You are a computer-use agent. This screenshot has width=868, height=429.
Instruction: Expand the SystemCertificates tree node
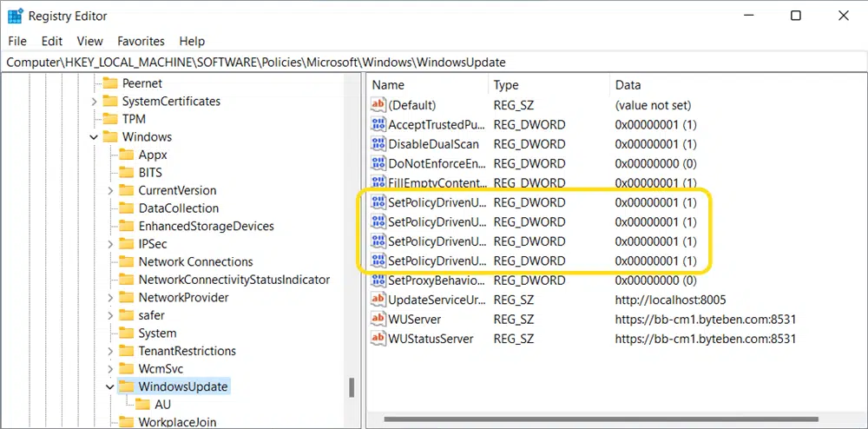coord(94,102)
